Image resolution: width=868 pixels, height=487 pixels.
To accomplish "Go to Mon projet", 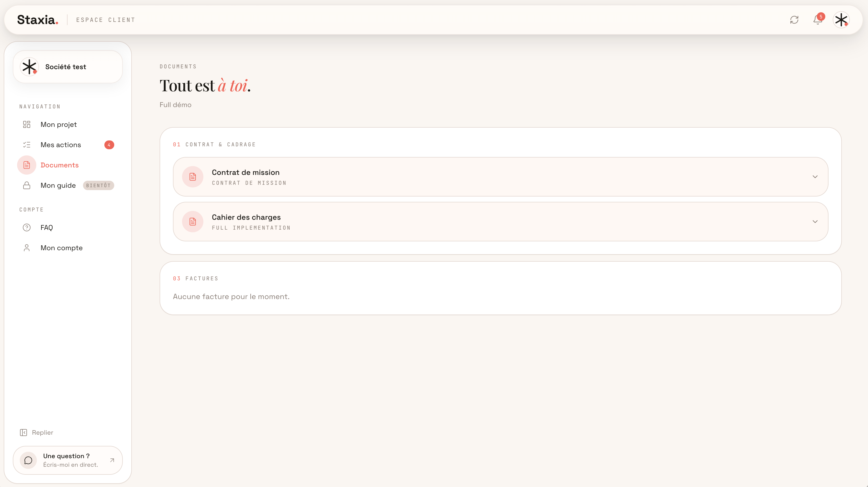I will (x=68, y=124).
